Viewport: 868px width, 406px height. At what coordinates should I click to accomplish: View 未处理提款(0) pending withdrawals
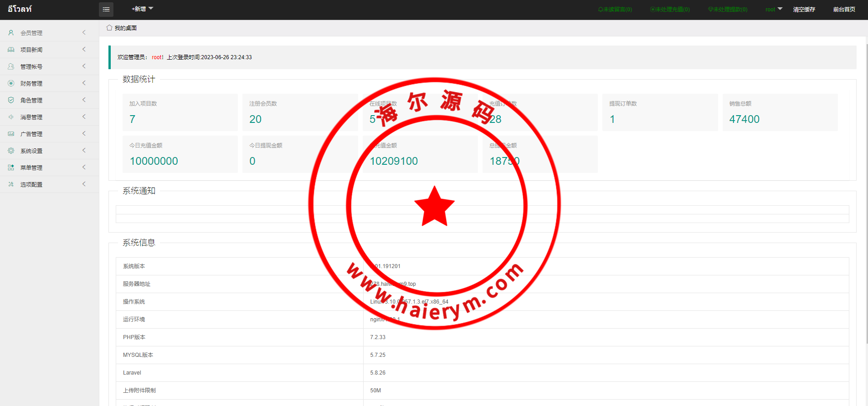pyautogui.click(x=728, y=10)
